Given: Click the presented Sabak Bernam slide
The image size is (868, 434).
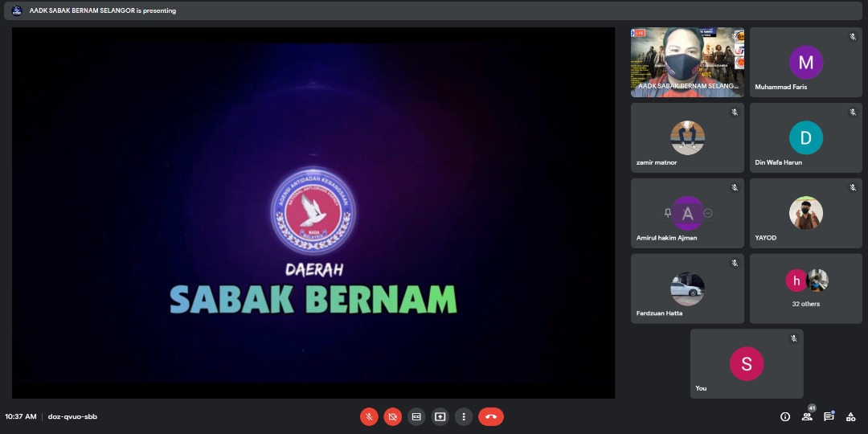Looking at the screenshot, I should point(313,212).
